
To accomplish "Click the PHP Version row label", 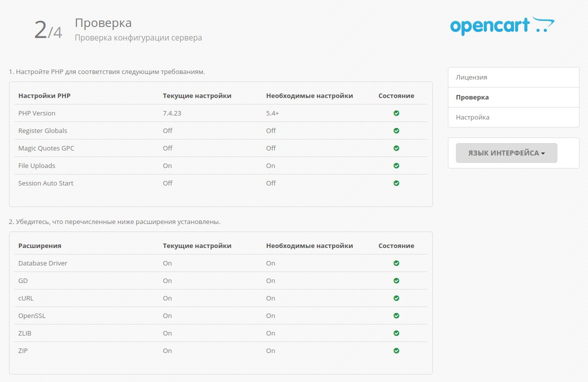I will pos(37,113).
